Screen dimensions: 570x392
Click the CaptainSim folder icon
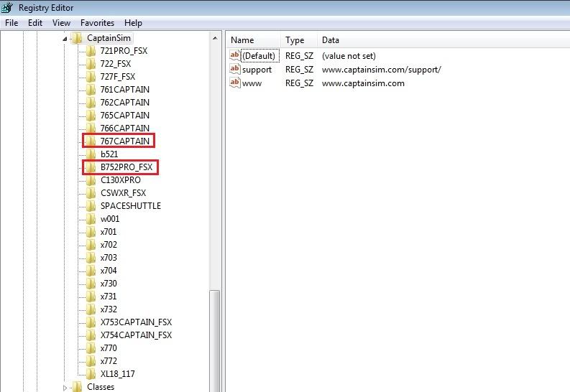[x=78, y=38]
